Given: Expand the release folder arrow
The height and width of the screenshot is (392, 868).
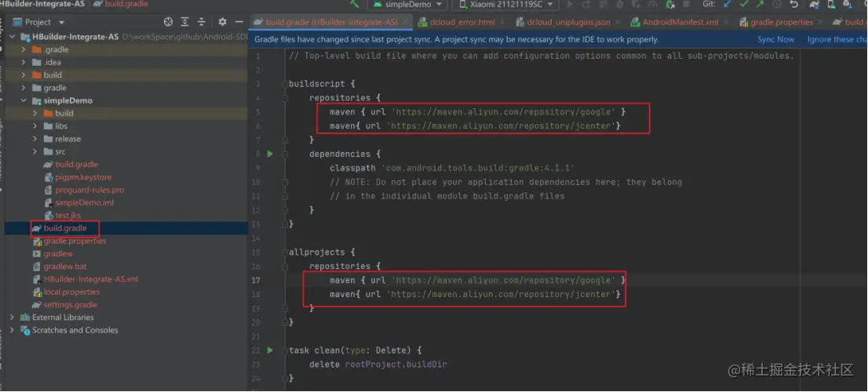Looking at the screenshot, I should (35, 139).
